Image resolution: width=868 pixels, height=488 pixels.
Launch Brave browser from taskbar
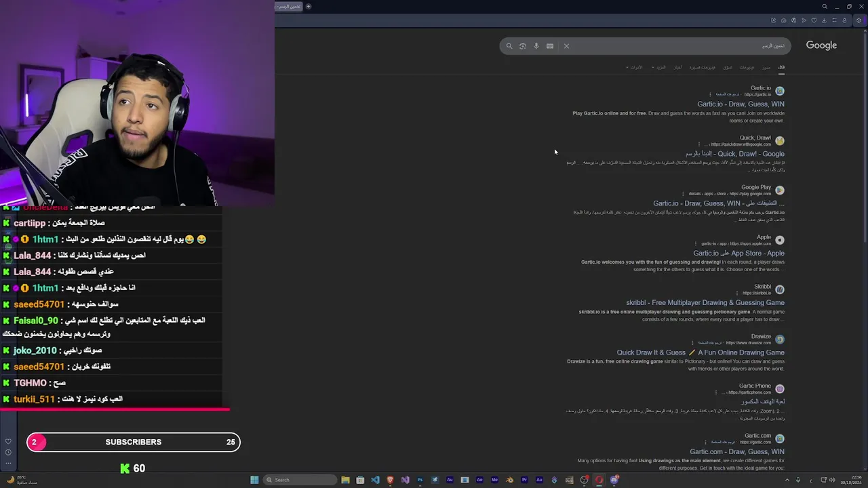pyautogui.click(x=390, y=480)
